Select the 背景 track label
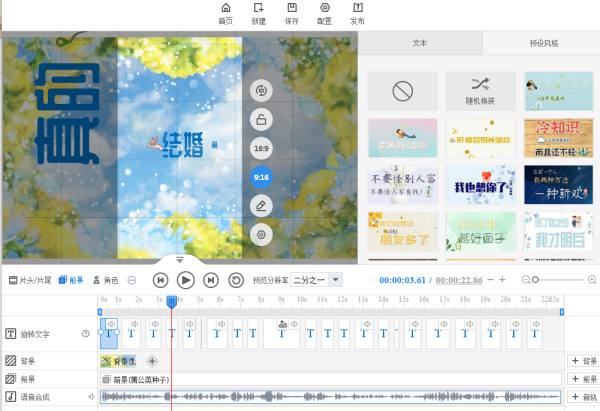This screenshot has height=411, width=600. (27, 361)
